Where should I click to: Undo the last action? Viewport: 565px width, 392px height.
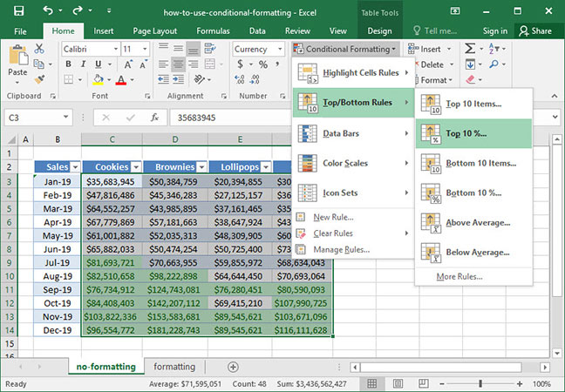pos(48,10)
